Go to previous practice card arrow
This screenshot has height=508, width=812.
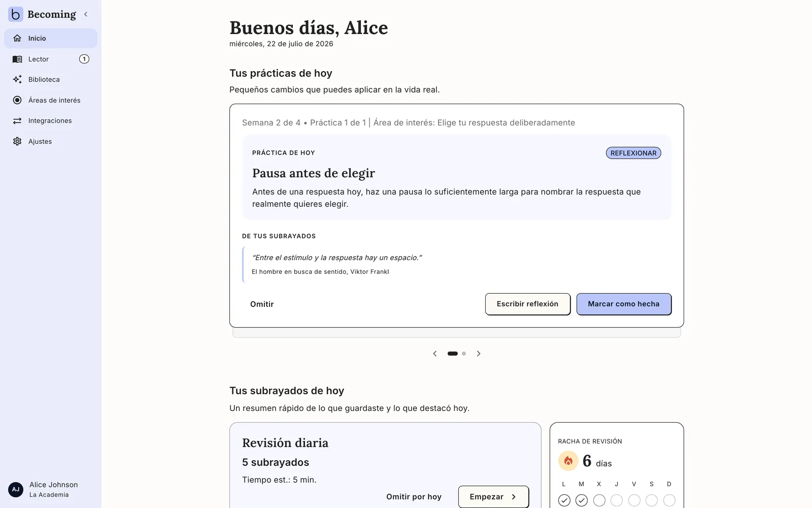click(x=435, y=354)
